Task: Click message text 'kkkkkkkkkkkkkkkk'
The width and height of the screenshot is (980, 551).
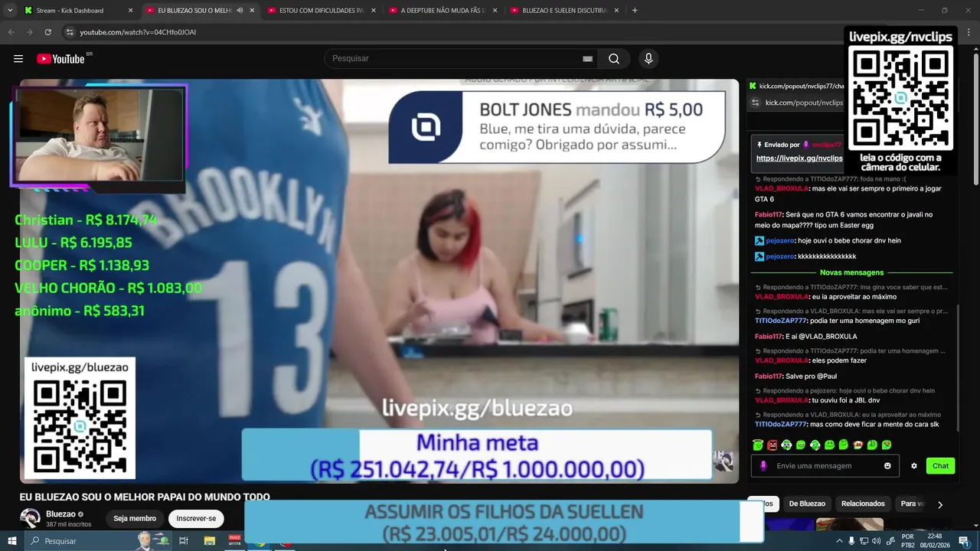Action: 827,256
